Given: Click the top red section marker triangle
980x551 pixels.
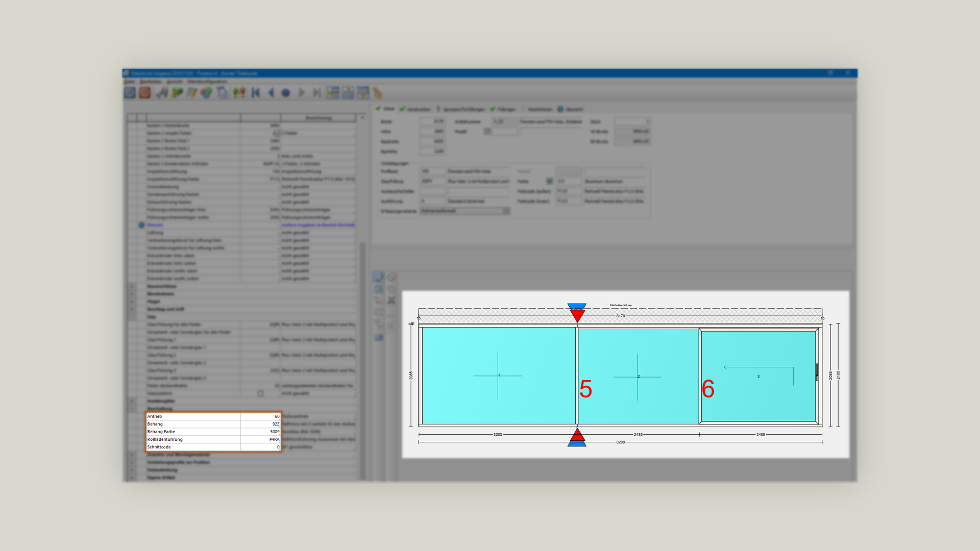Looking at the screenshot, I should click(577, 316).
